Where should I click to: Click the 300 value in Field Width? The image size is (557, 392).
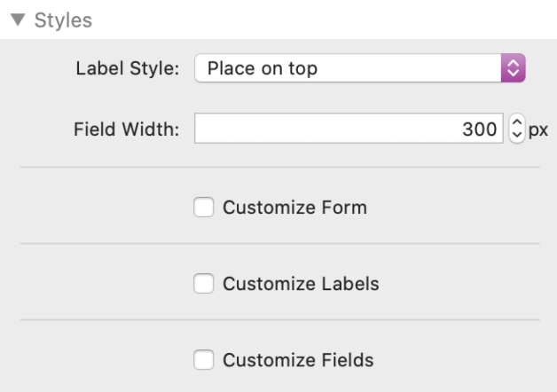(482, 129)
